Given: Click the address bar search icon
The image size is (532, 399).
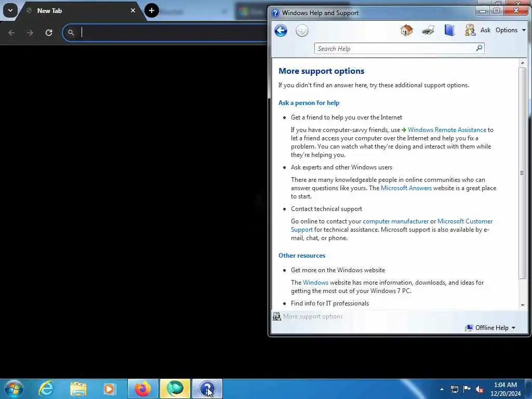Looking at the screenshot, I should [71, 33].
